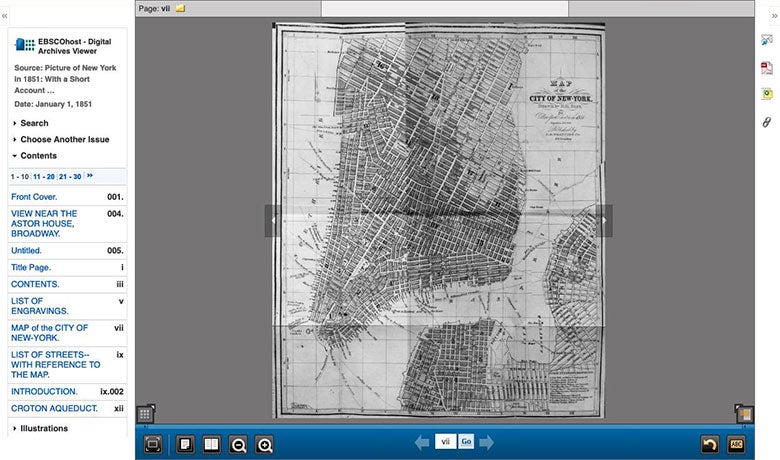Click the permalink chain icon
Screen dimensions: 780x460
tap(767, 122)
